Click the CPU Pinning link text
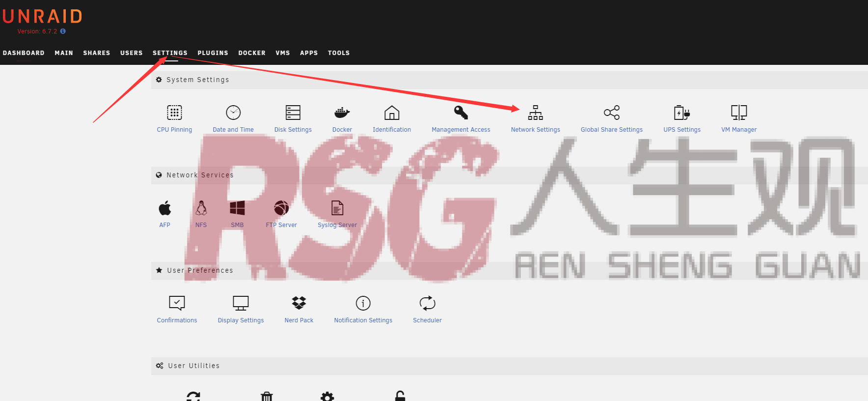 pyautogui.click(x=174, y=130)
